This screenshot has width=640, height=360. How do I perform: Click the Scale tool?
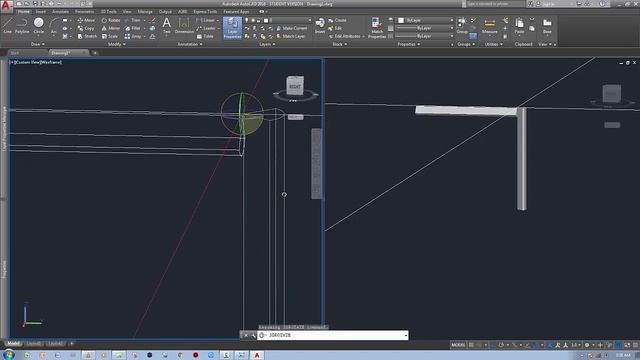110,36
